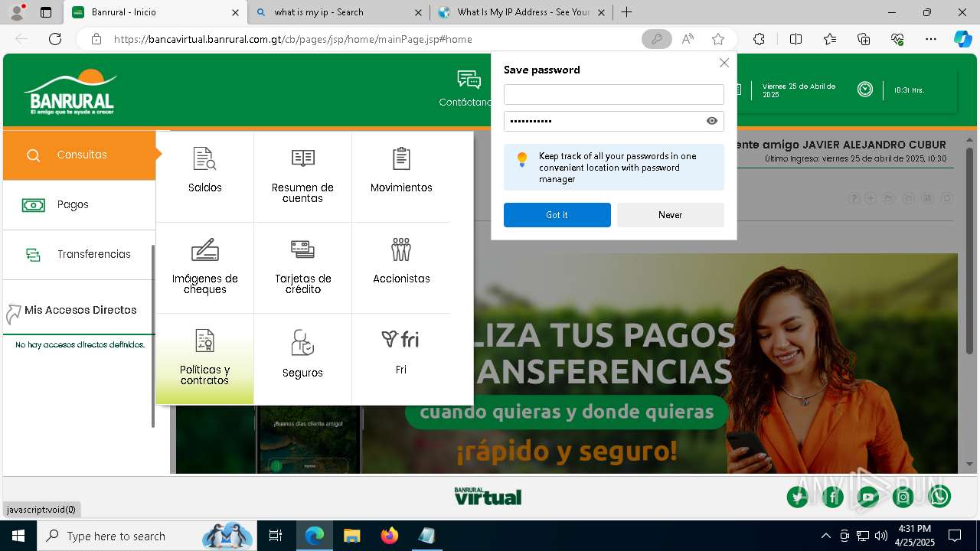Open the volume control in tray
This screenshot has width=980, height=551.
(x=881, y=536)
